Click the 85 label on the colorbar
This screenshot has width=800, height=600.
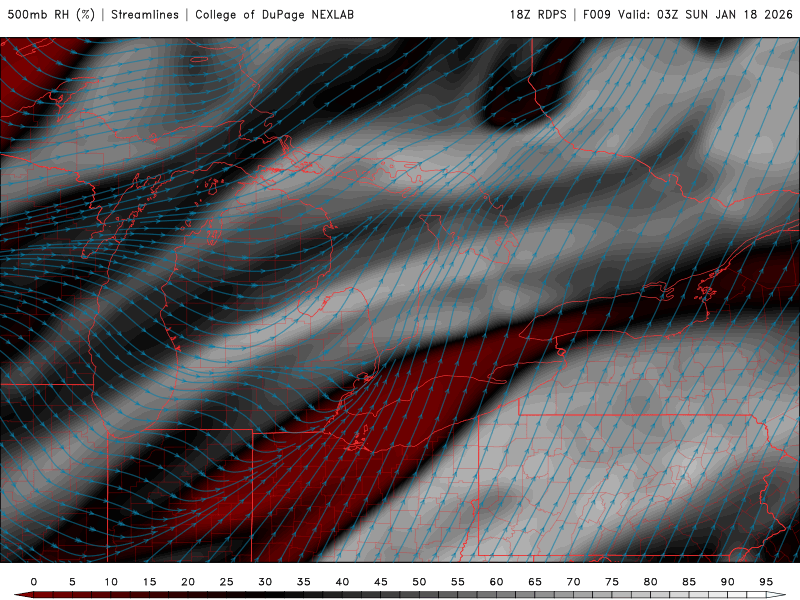click(689, 582)
